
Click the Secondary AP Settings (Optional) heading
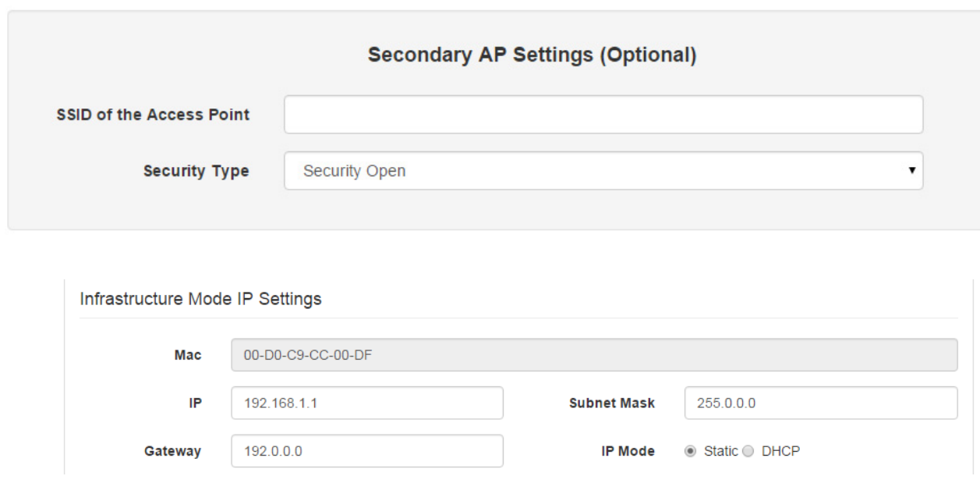pyautogui.click(x=532, y=55)
